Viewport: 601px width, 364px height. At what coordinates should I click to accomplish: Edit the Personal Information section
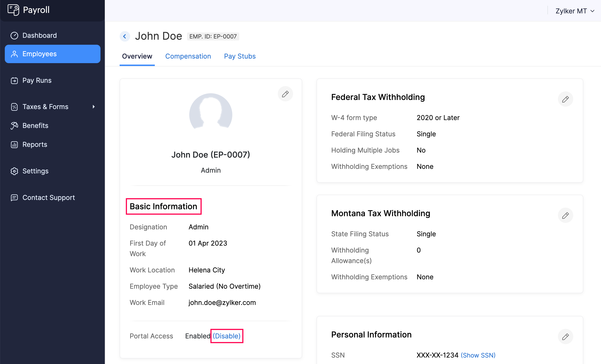566,336
